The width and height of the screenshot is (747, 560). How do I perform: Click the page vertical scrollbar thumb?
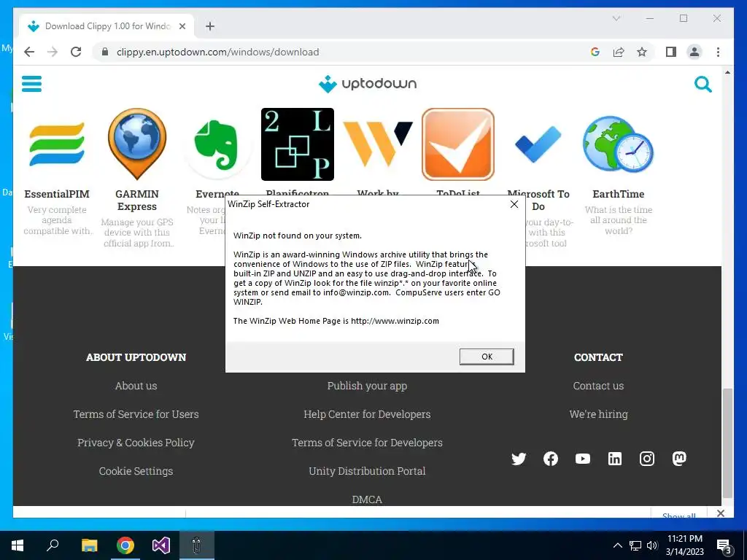click(727, 443)
